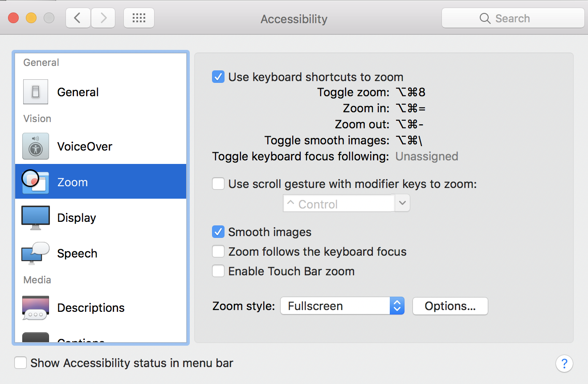This screenshot has height=384, width=588.
Task: Click the General switch icon in sidebar
Action: pyautogui.click(x=36, y=92)
